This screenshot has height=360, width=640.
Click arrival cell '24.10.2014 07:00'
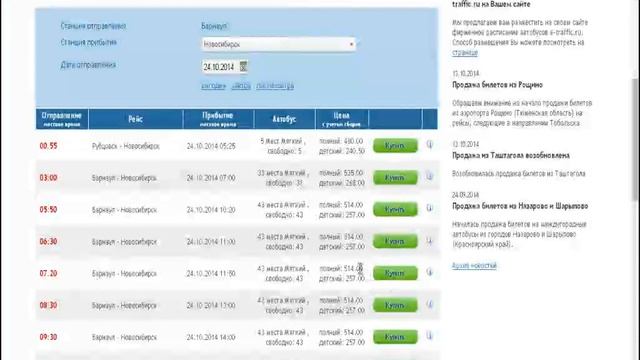click(211, 178)
